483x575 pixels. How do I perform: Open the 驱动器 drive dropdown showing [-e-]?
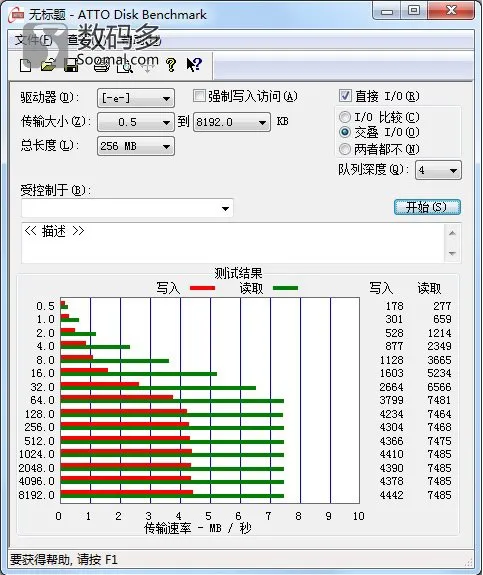coord(136,98)
